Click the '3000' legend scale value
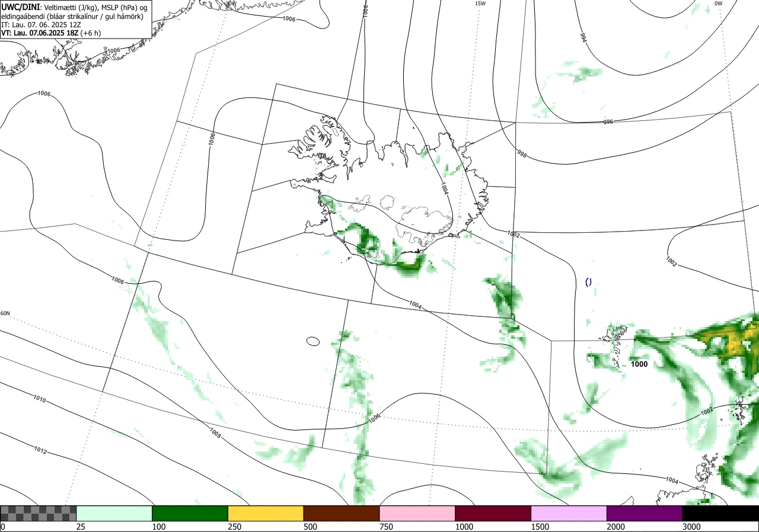The width and height of the screenshot is (759, 532). coord(692,527)
